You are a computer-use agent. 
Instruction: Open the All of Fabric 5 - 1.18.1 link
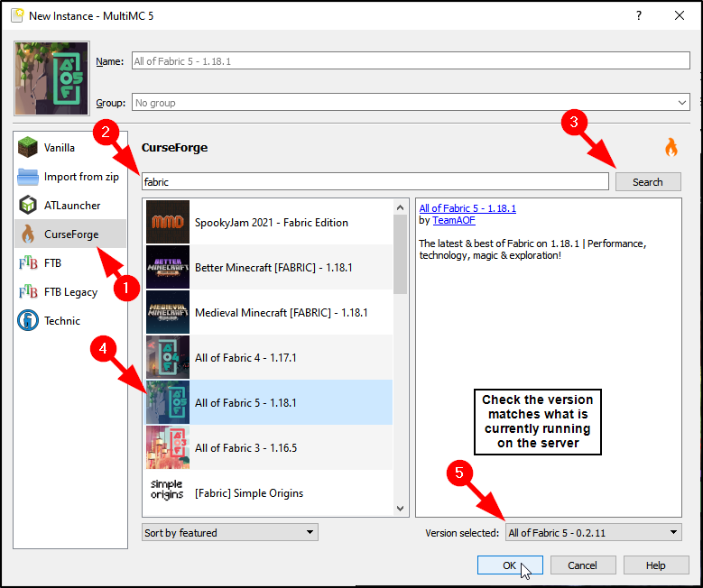point(467,208)
